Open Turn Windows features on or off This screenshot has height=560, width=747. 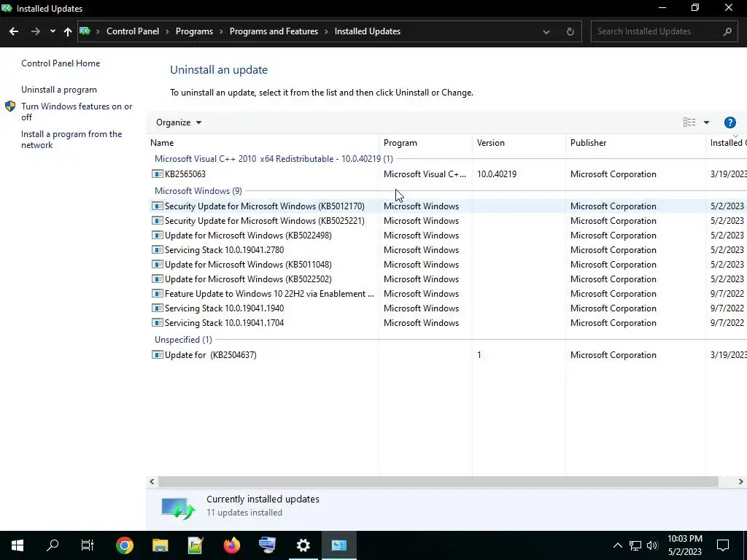(77, 112)
